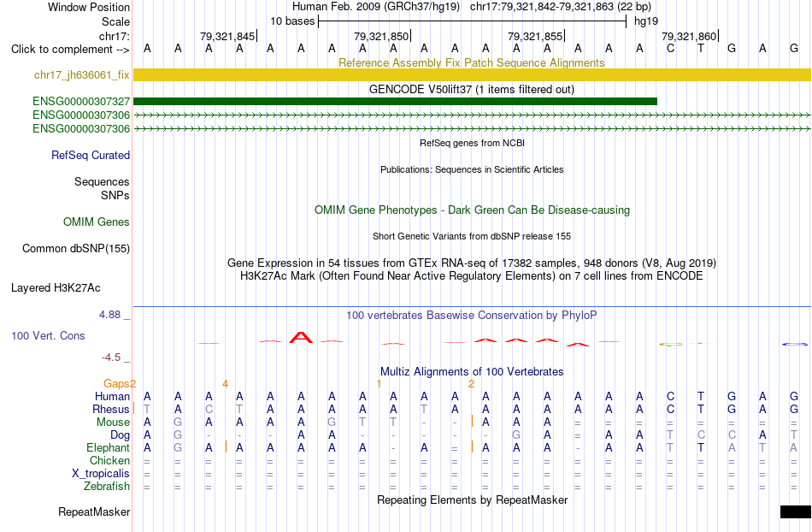Click the 'SNPs' track label

coord(115,195)
